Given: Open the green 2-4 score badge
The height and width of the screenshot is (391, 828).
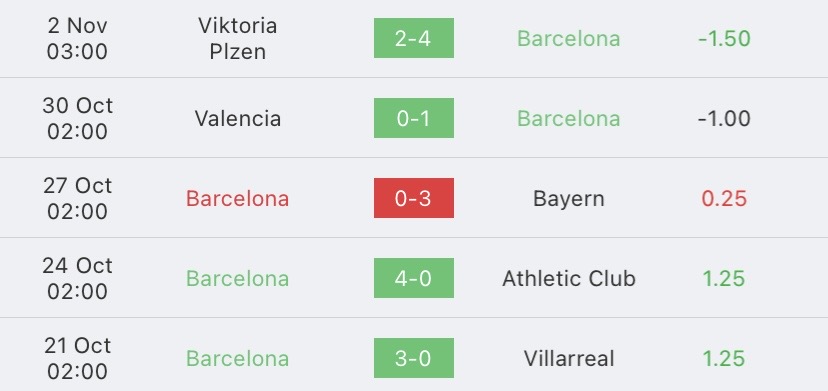Looking at the screenshot, I should [413, 38].
